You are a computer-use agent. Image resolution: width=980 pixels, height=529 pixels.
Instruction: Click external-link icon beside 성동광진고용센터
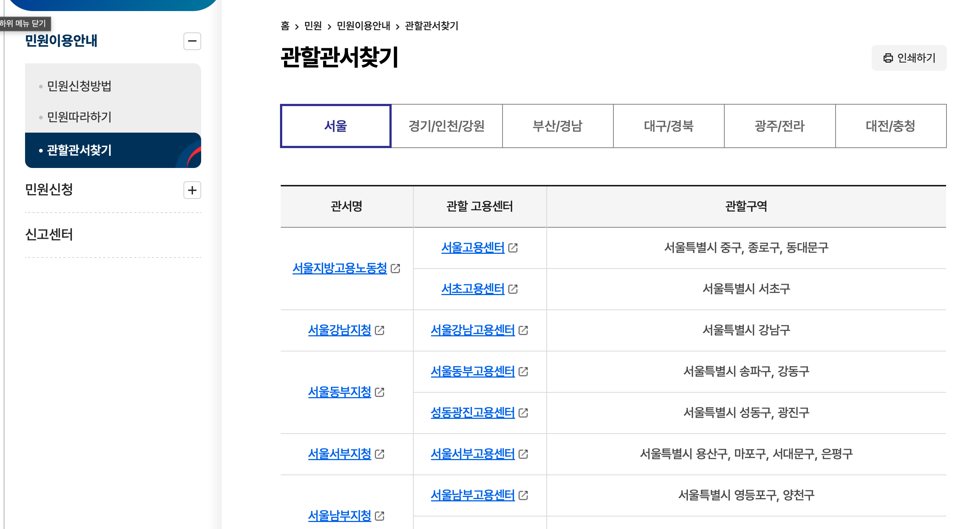click(x=523, y=413)
